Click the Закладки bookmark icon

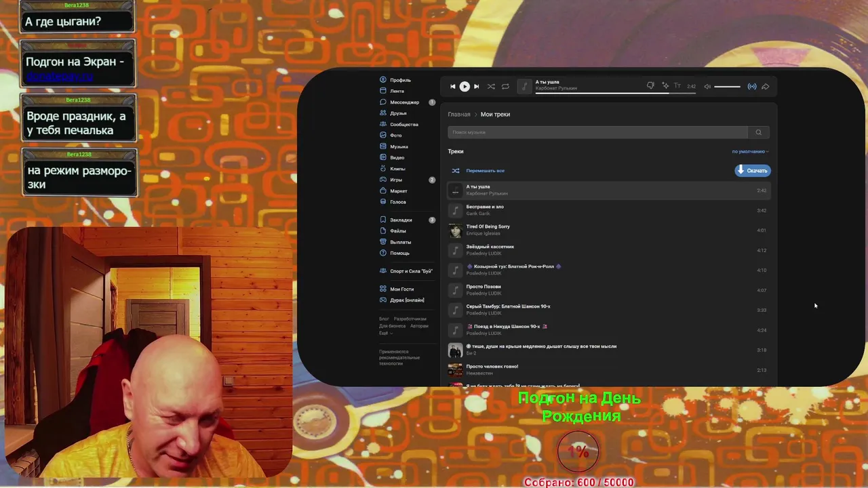[383, 220]
